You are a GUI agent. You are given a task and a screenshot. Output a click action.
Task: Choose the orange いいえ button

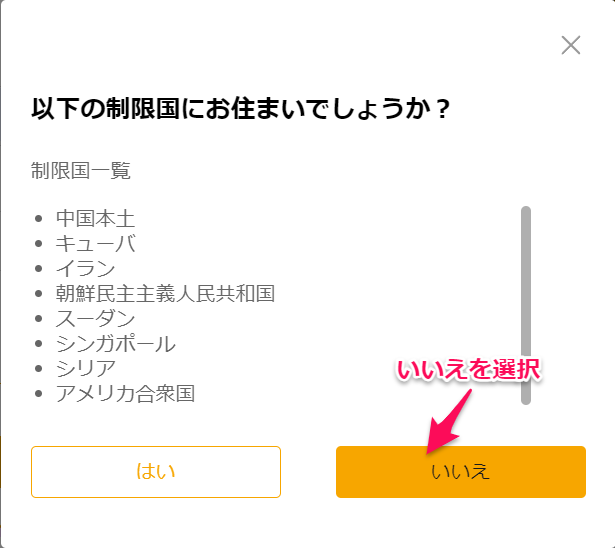point(461,472)
